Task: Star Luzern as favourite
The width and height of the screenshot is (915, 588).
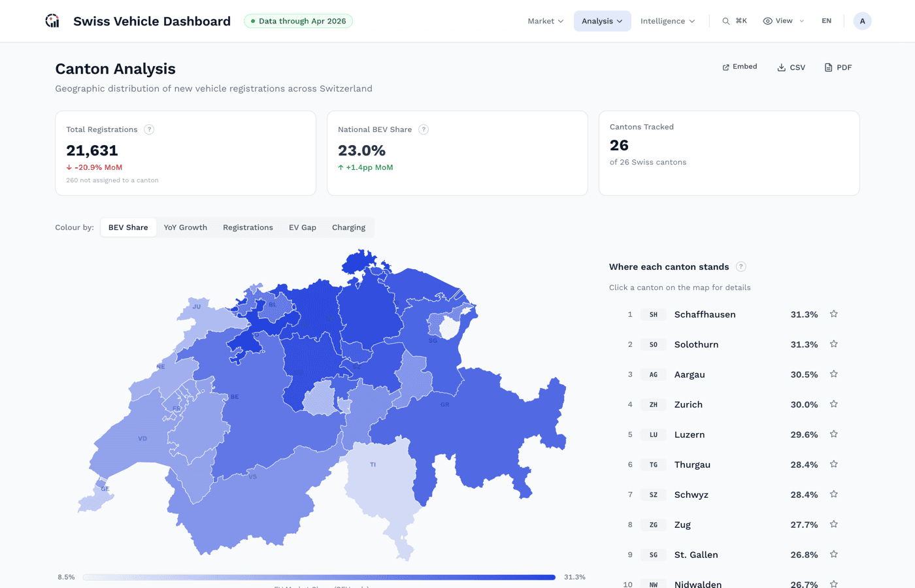Action: pyautogui.click(x=833, y=434)
